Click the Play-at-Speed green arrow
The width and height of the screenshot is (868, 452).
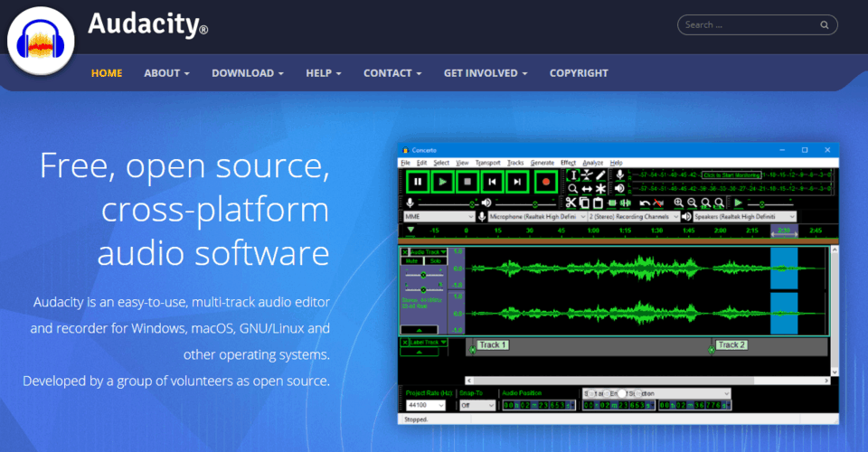point(738,203)
